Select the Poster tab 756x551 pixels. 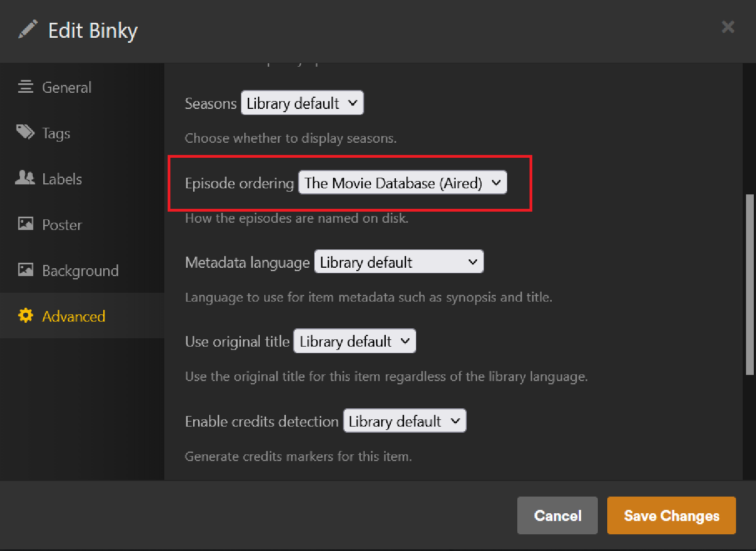pos(82,224)
